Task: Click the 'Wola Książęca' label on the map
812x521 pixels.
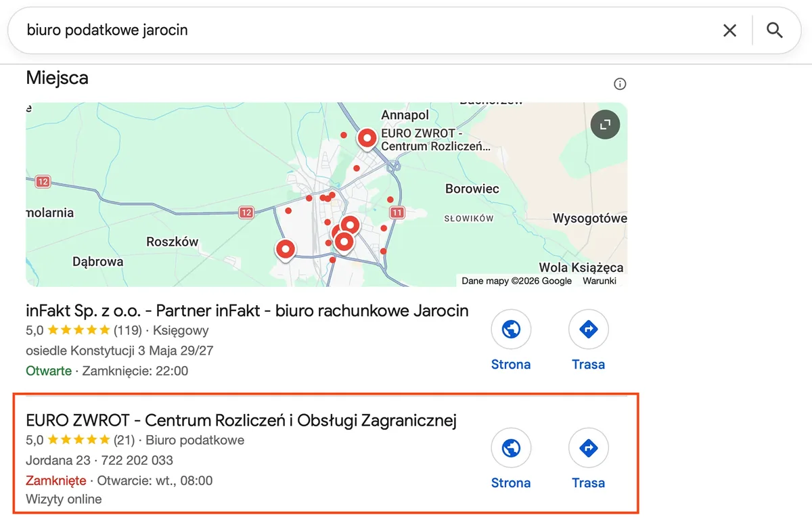Action: 581,267
